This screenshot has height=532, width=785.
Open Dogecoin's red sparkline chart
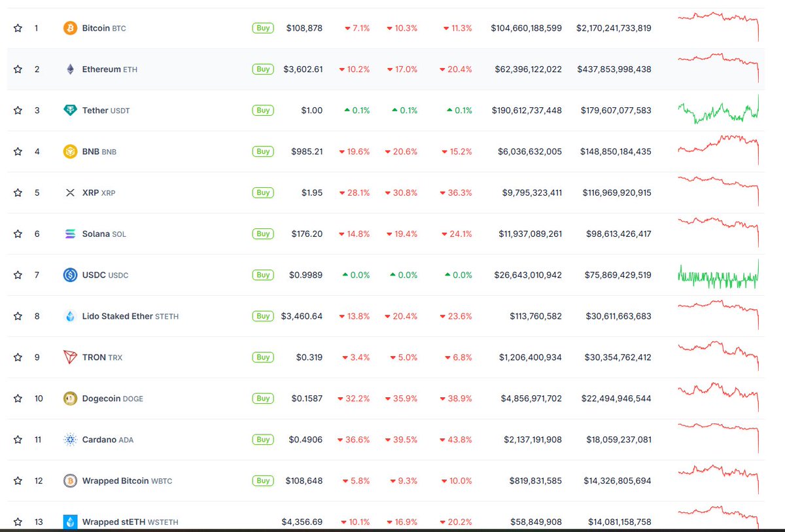(719, 397)
